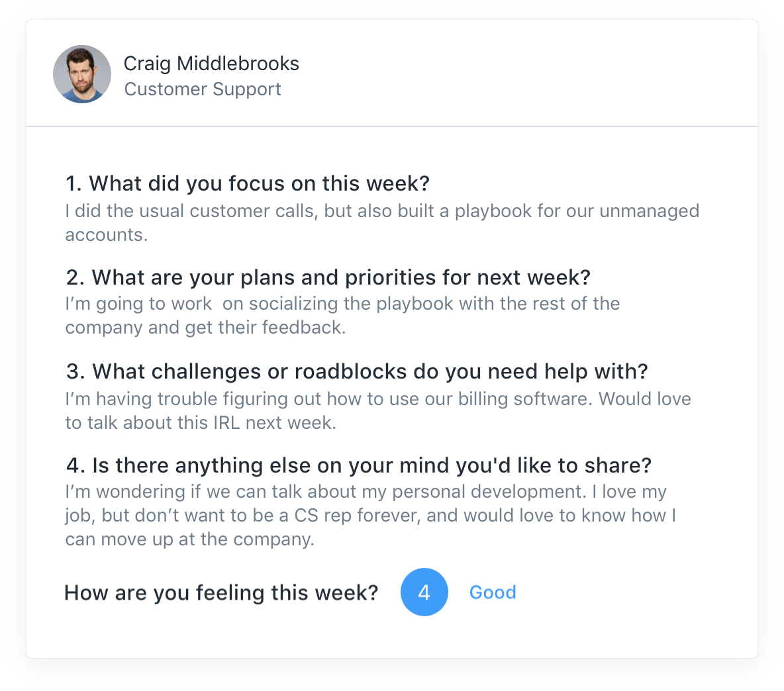Click the divider line below the profile header
The image size is (784, 691).
tap(392, 126)
